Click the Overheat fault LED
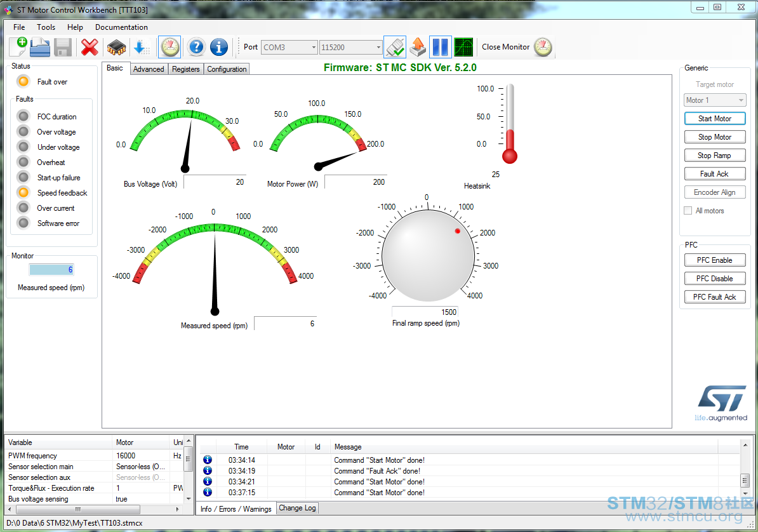The height and width of the screenshot is (532, 758). pos(23,162)
